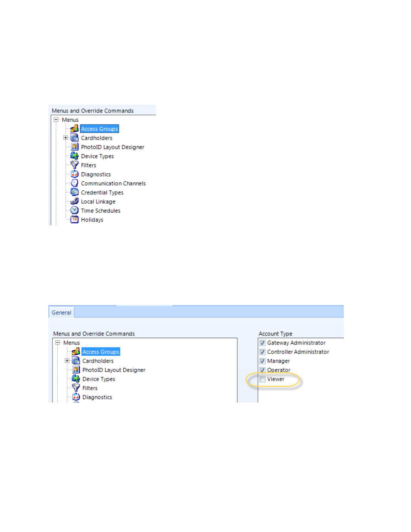The image size is (411, 532).
Task: Click the Credential Types icon
Action: click(x=75, y=192)
